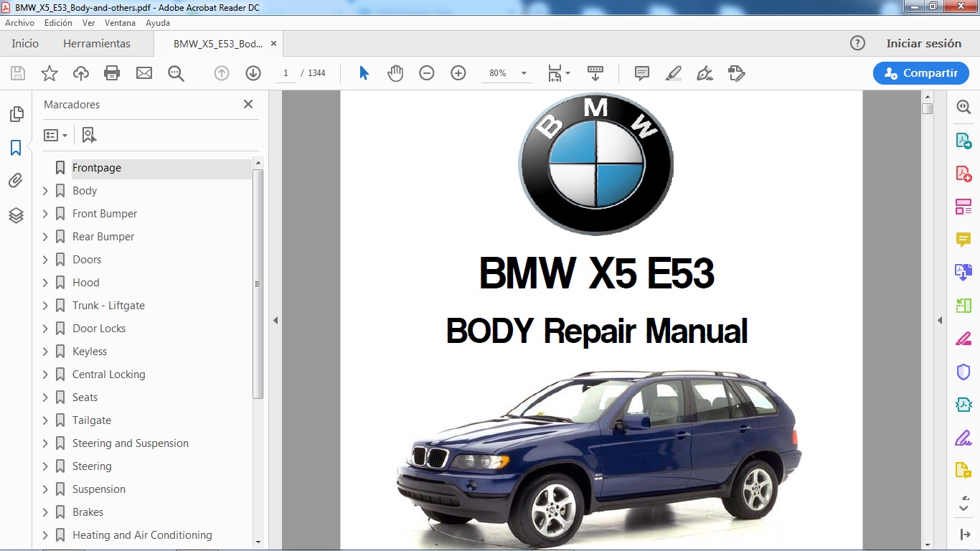Expand the Door Locks bookmark
This screenshot has height=551, width=980.
click(45, 329)
